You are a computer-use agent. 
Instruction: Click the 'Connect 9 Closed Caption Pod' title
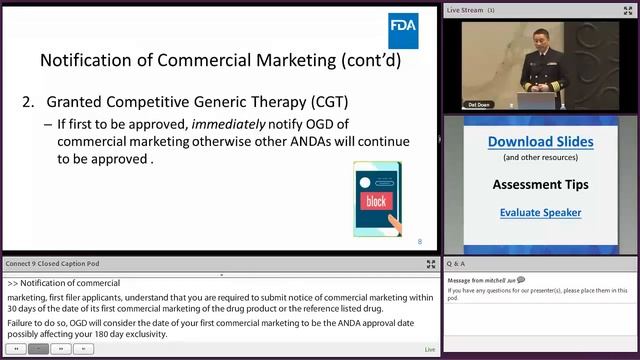52,264
